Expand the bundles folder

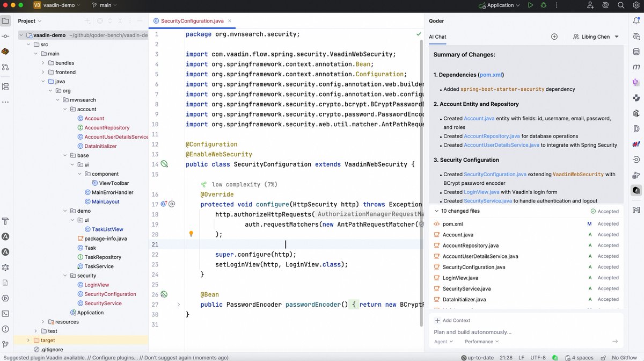tap(43, 63)
